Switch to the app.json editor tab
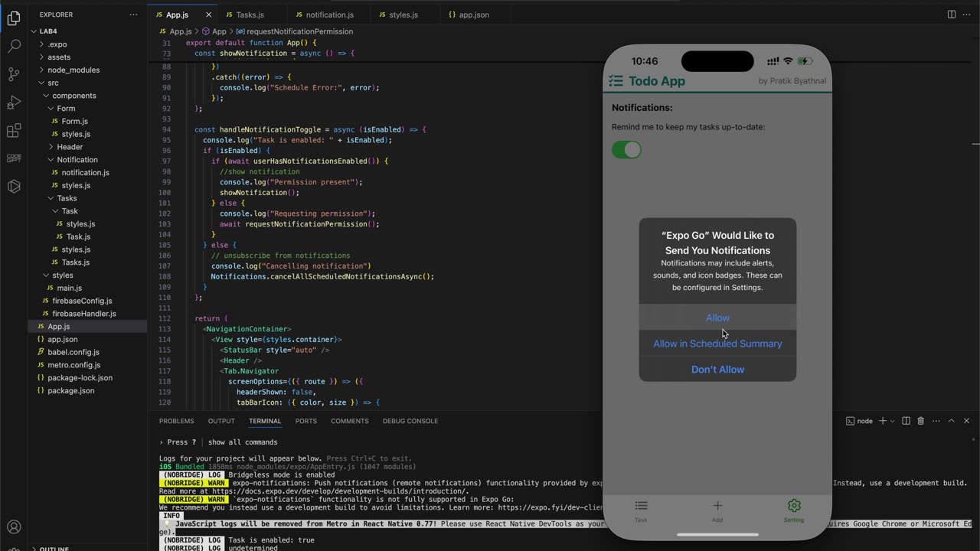980x551 pixels. point(474,15)
